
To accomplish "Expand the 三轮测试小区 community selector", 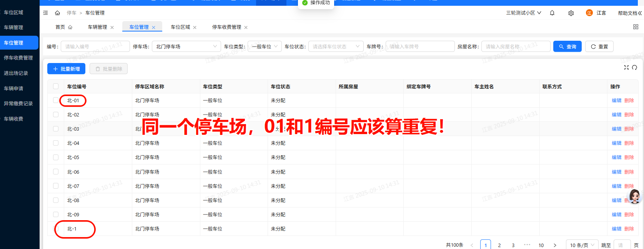I will pyautogui.click(x=524, y=13).
